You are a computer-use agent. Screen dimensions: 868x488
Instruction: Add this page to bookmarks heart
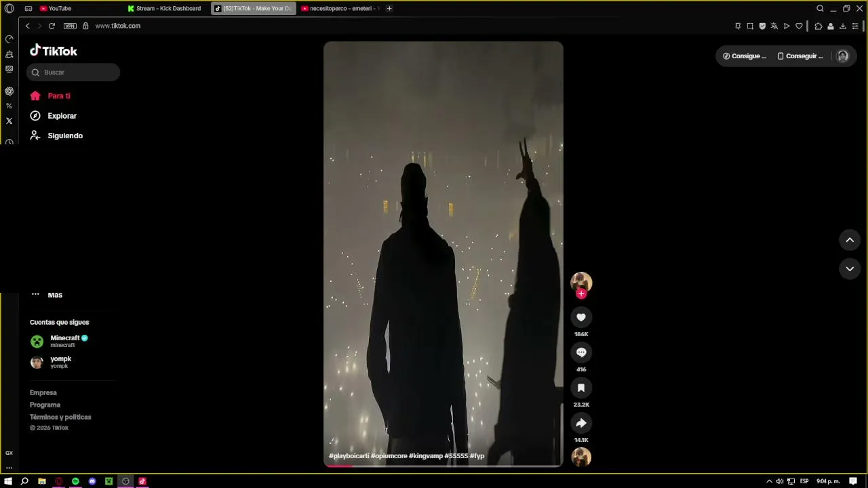point(799,26)
